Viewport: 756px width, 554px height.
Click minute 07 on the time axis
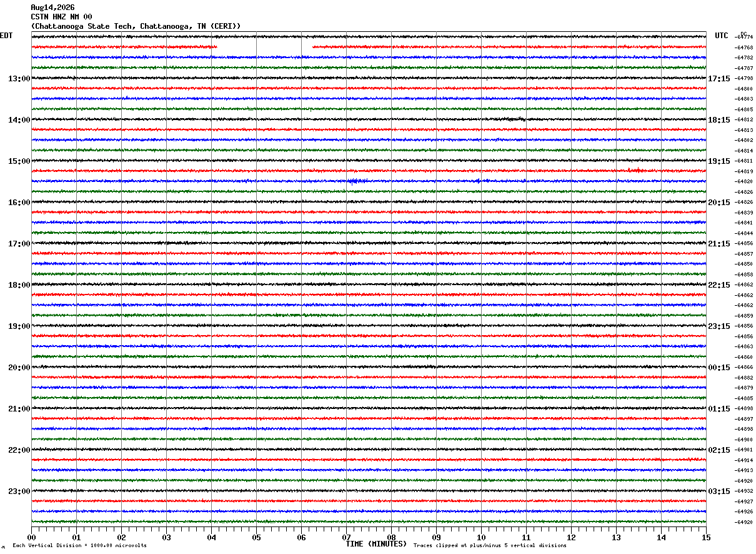tap(346, 537)
